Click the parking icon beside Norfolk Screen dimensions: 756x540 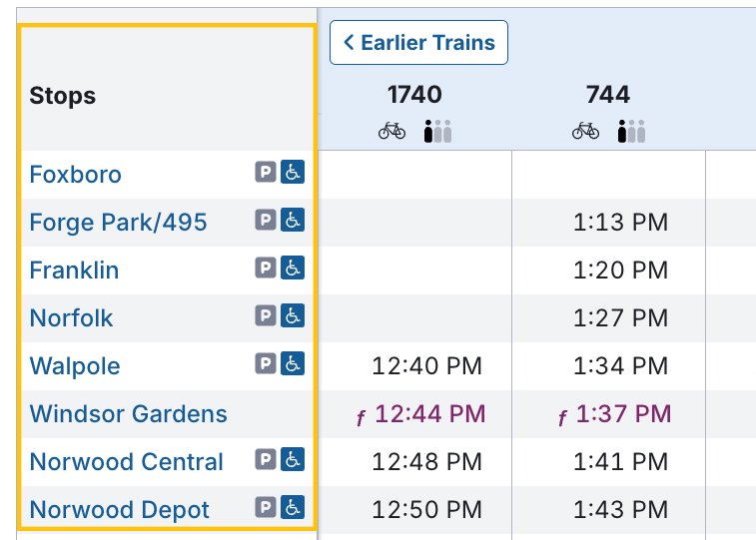pos(265,315)
